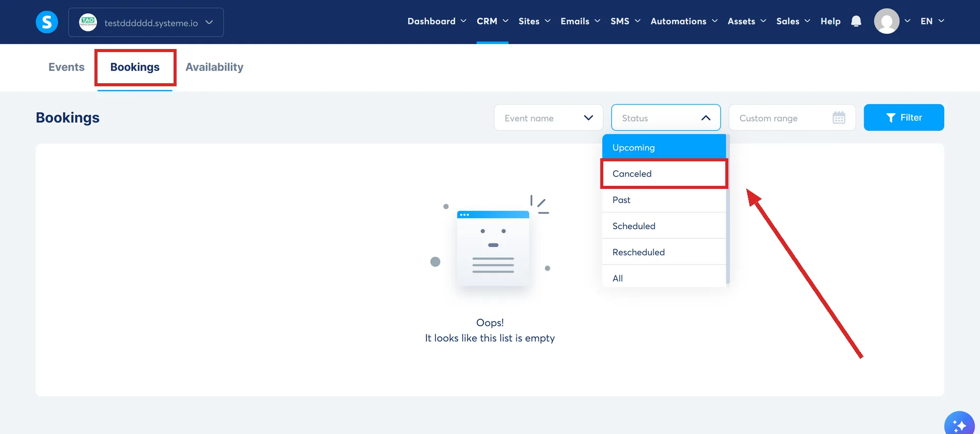Click the systeme.io S logo

point(46,22)
